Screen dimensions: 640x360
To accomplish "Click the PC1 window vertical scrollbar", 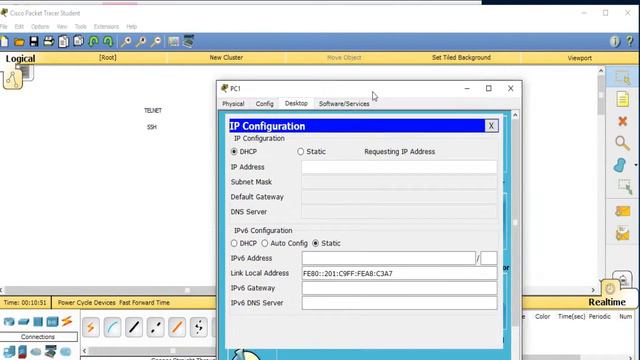I will (x=515, y=222).
